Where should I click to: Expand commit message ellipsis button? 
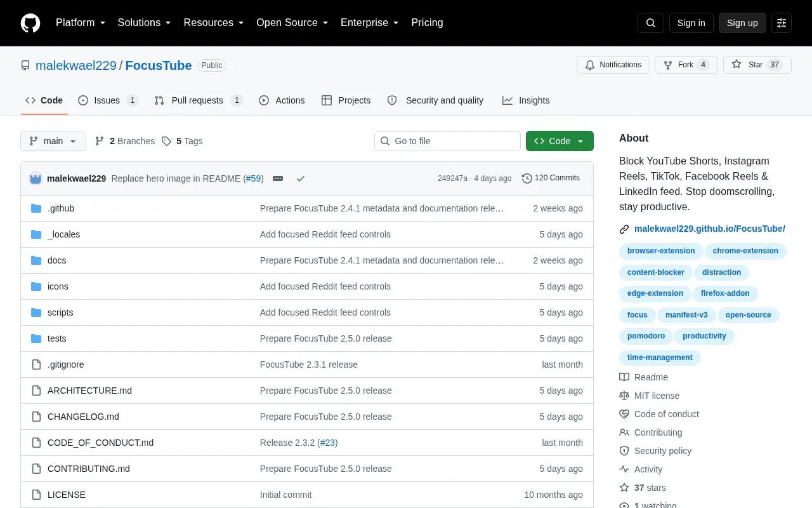click(278, 178)
